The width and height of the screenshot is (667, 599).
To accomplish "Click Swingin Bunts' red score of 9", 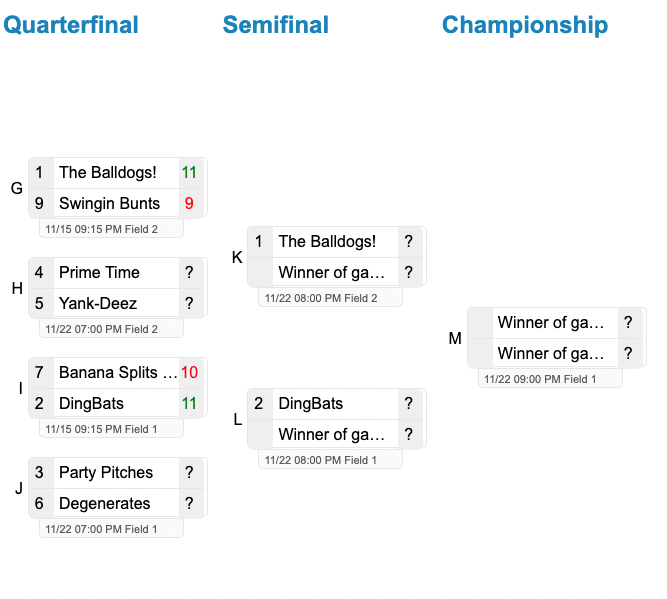I will coord(189,204).
